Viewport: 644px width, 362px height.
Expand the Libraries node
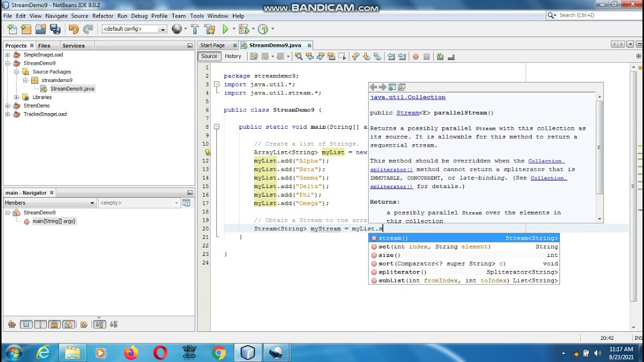click(17, 97)
